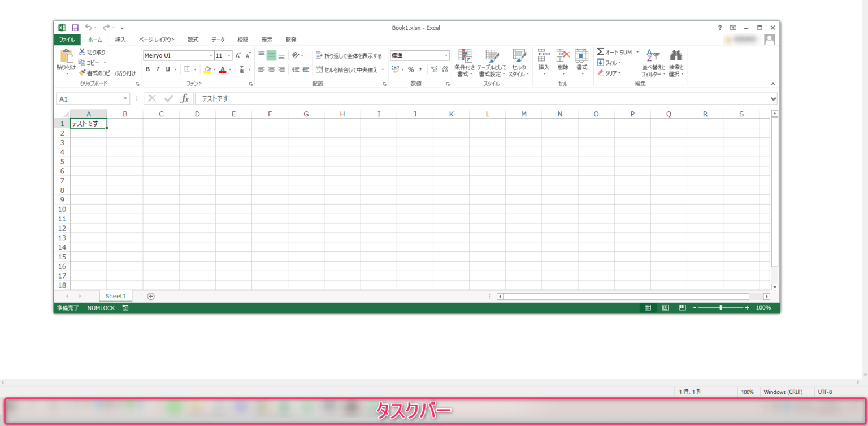868x426 pixels.
Task: Click the insert function fx icon
Action: 185,99
